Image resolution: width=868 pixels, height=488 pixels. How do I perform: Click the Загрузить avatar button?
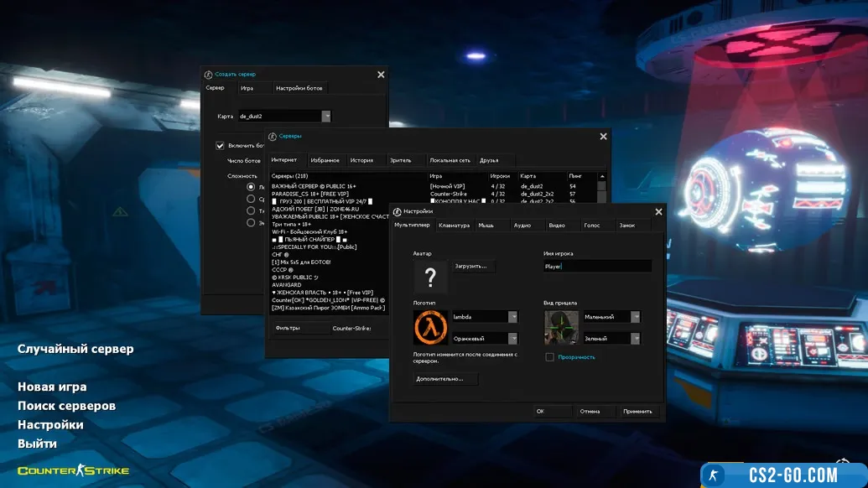(475, 266)
